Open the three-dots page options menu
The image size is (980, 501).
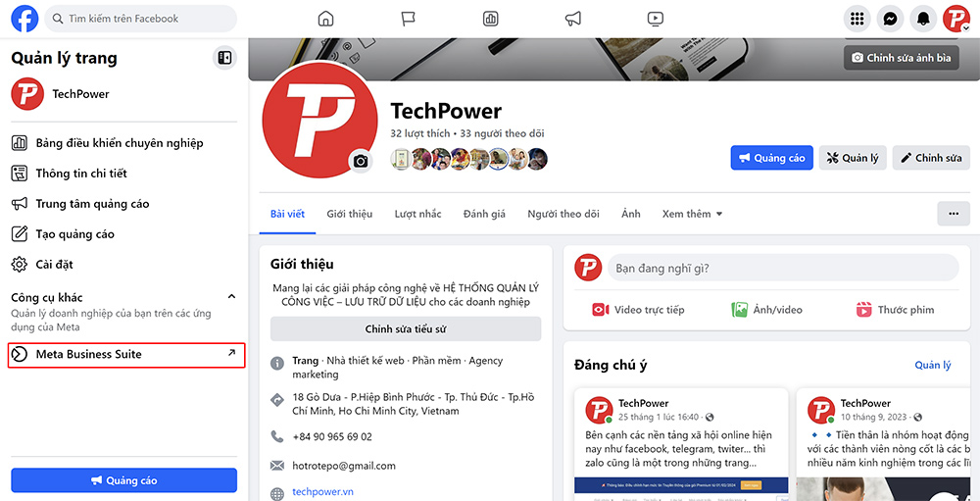coord(954,214)
